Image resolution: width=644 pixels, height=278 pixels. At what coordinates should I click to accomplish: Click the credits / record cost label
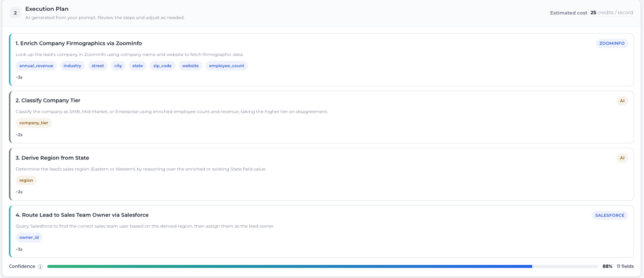coord(615,13)
